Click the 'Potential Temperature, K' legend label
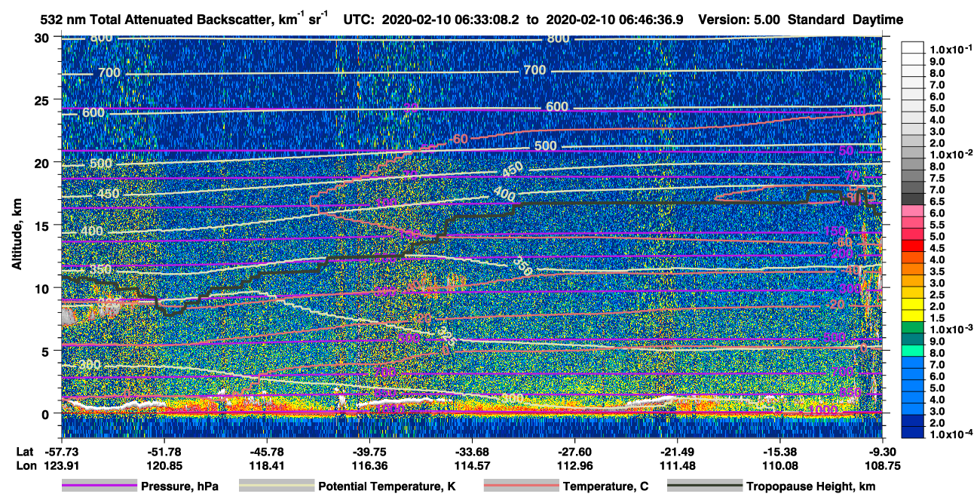This screenshot has height=503, width=980. [x=387, y=487]
